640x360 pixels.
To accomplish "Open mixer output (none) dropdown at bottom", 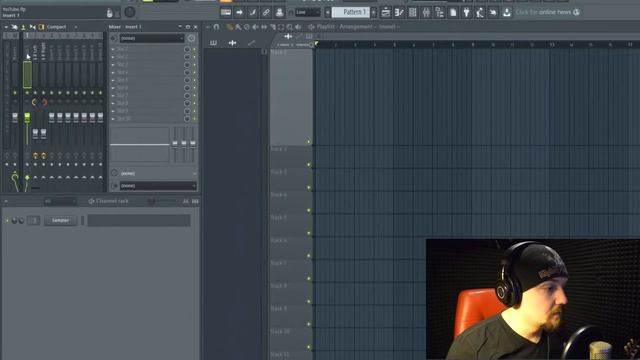I will click(x=158, y=186).
